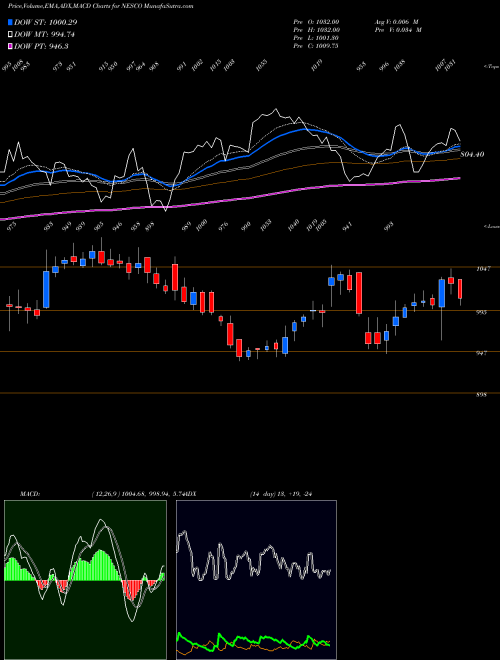This screenshot has width=500, height=660.
Task: Click the magenta DOW PT legend swatch
Action: tap(10, 46)
